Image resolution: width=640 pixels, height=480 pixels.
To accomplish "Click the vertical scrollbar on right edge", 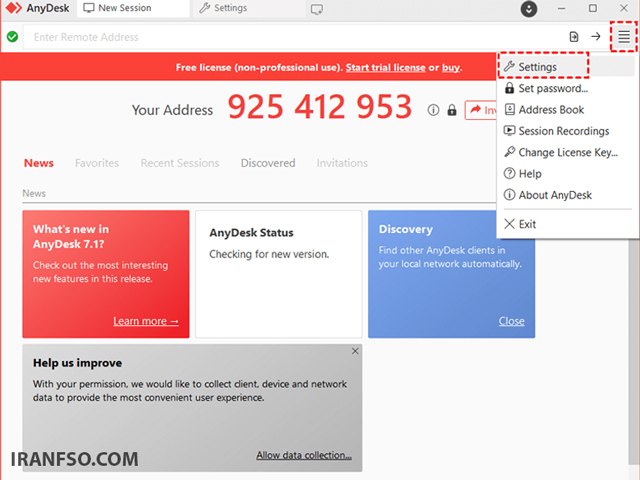I will [633, 351].
